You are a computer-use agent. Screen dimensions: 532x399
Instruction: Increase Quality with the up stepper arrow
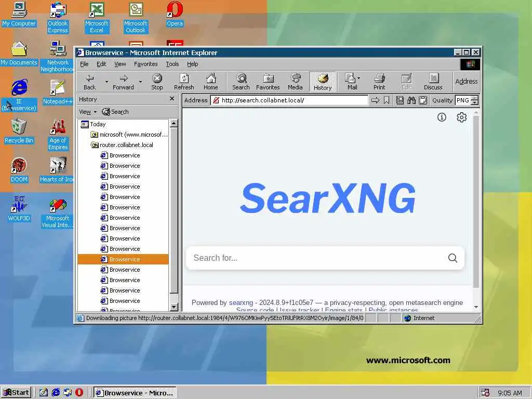(475, 98)
